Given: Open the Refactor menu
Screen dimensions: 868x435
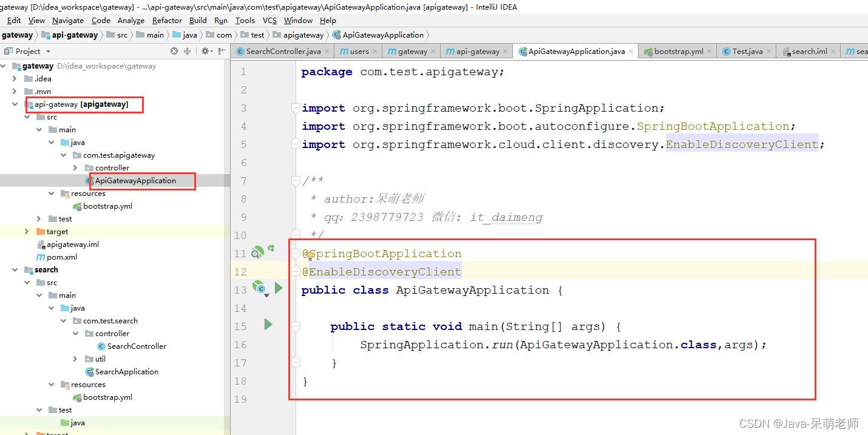Looking at the screenshot, I should (x=167, y=20).
